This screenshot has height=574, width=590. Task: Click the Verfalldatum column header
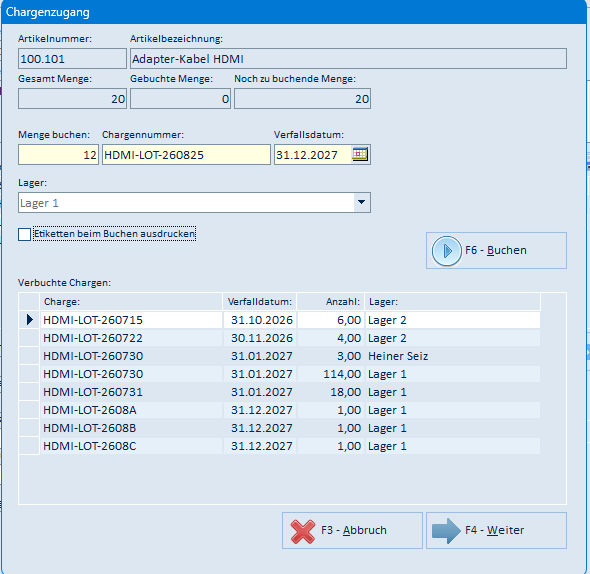point(260,302)
